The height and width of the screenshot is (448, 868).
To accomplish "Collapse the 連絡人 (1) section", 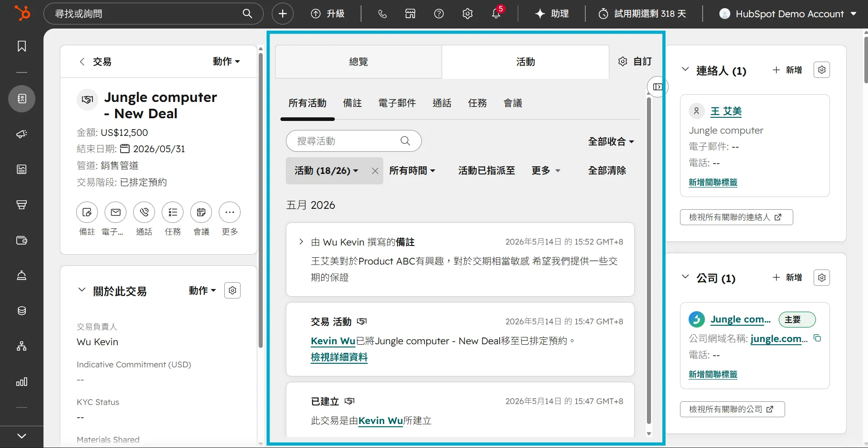I will pos(685,69).
